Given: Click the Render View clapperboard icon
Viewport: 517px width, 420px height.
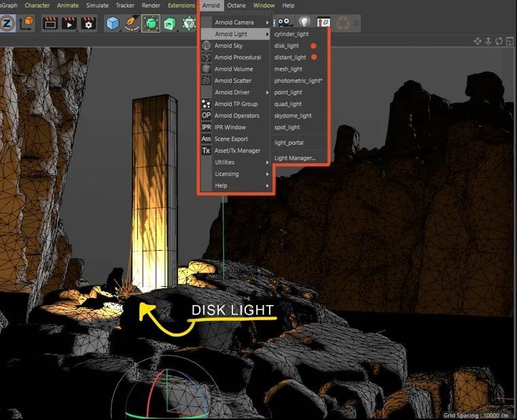Looking at the screenshot, I should [50, 23].
